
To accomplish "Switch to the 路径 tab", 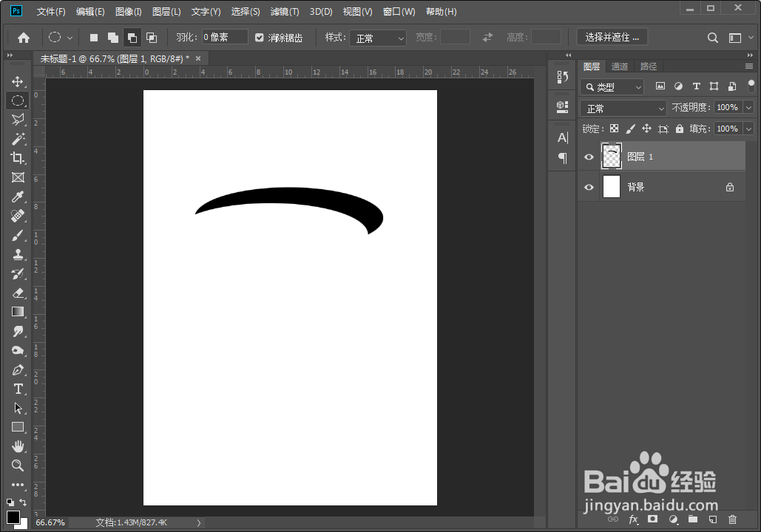I will pyautogui.click(x=649, y=66).
